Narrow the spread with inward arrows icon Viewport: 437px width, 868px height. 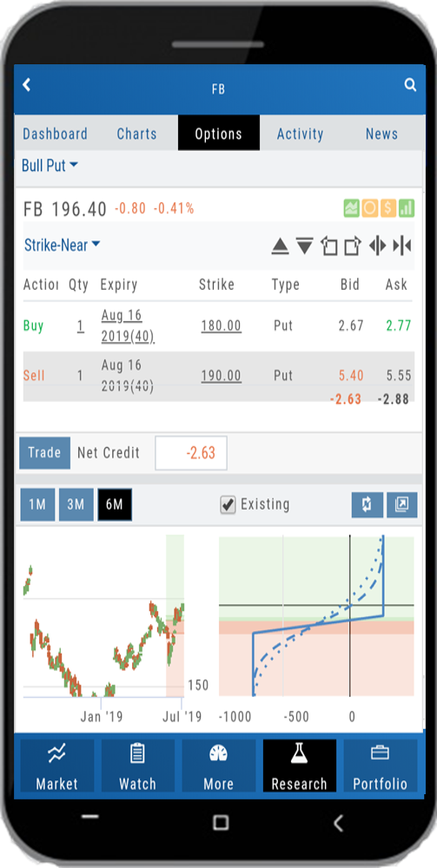[402, 246]
